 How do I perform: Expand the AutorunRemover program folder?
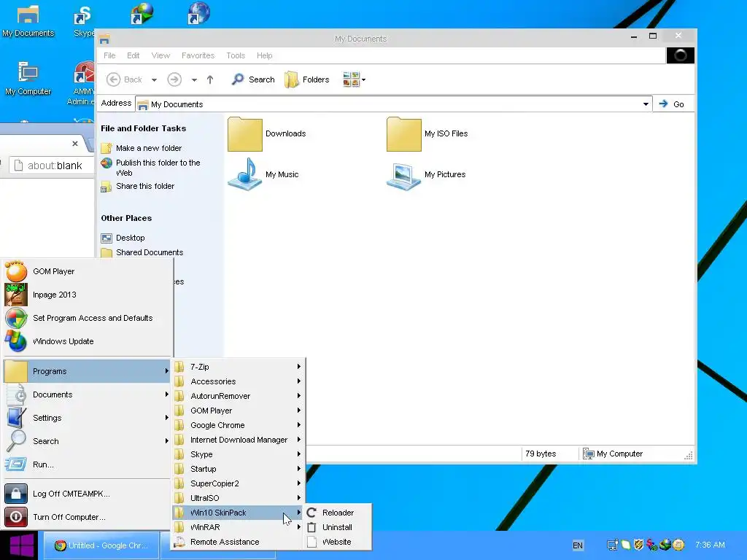tap(238, 396)
